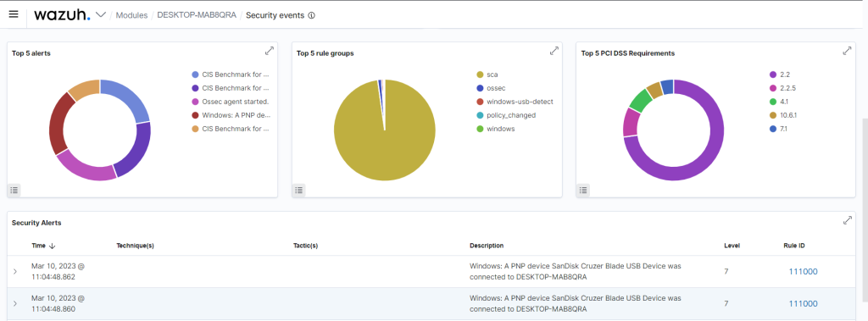The width and height of the screenshot is (868, 321).
Task: Click the Tactic(s) column header
Action: [305, 245]
